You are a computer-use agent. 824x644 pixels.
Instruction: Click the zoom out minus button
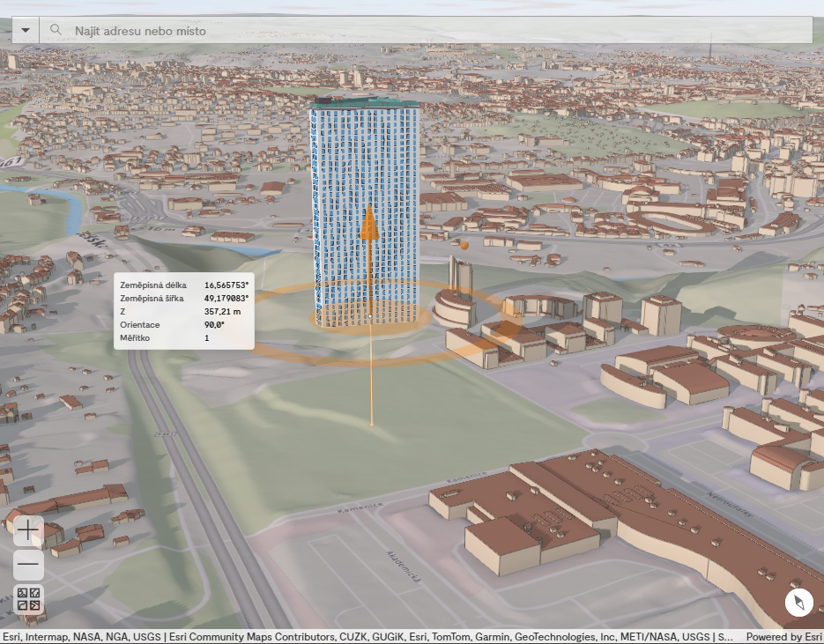click(x=28, y=564)
